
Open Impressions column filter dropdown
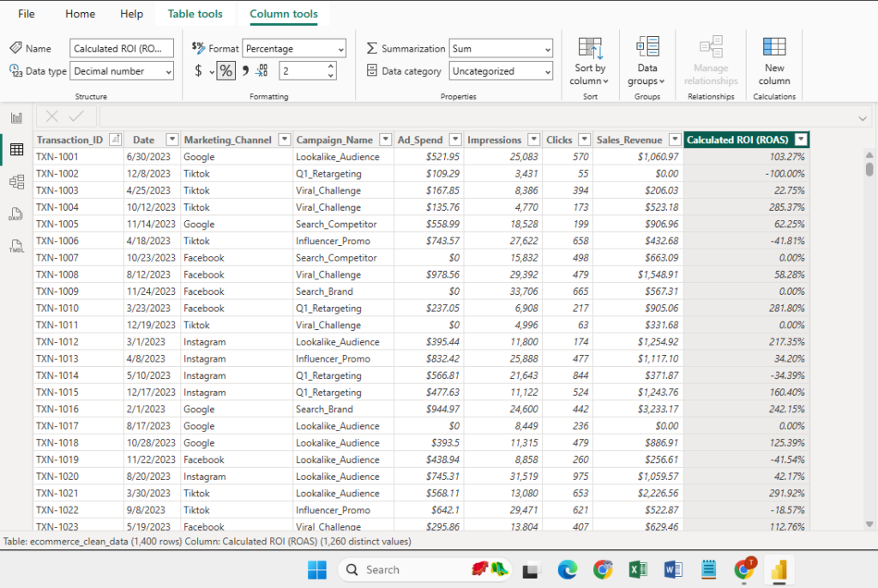coord(534,140)
